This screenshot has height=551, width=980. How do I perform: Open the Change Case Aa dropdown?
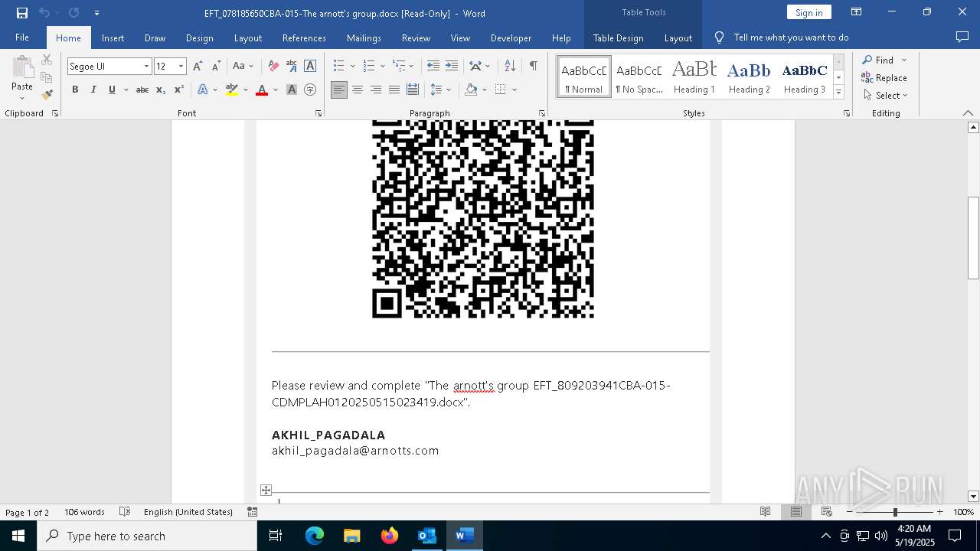click(x=242, y=67)
